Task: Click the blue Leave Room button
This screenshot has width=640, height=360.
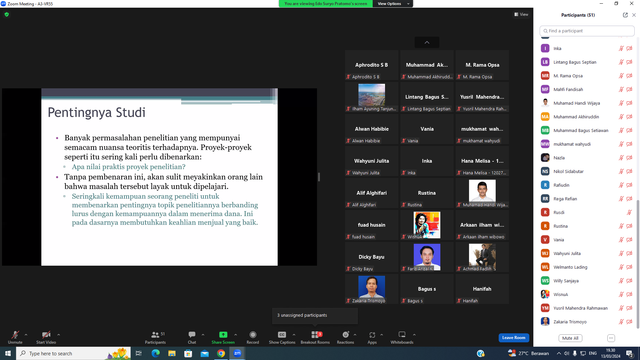Action: coord(513,338)
